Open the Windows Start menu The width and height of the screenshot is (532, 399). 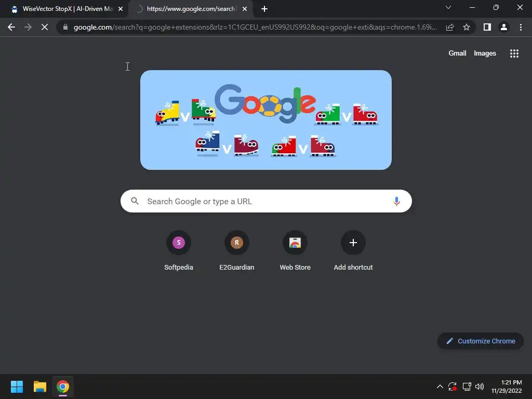click(x=17, y=387)
